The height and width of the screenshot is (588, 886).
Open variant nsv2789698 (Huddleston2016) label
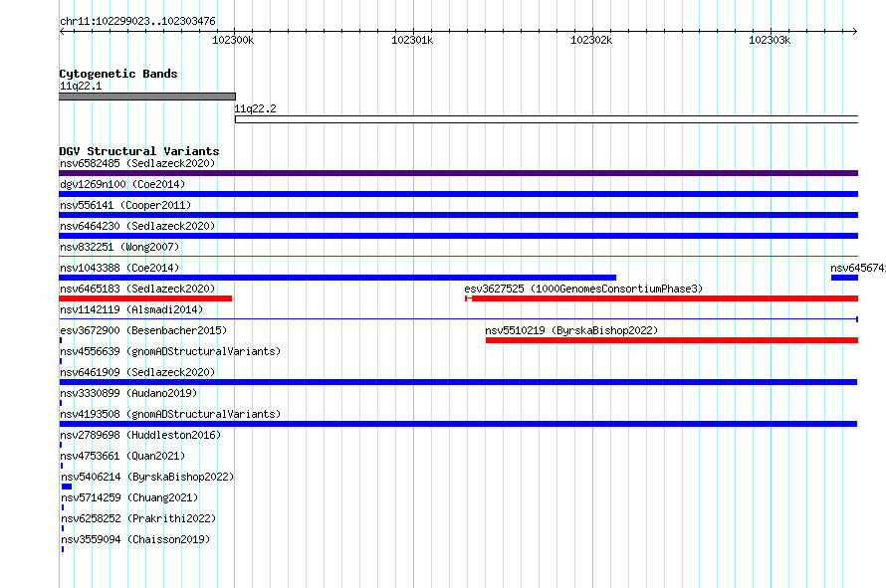point(140,435)
